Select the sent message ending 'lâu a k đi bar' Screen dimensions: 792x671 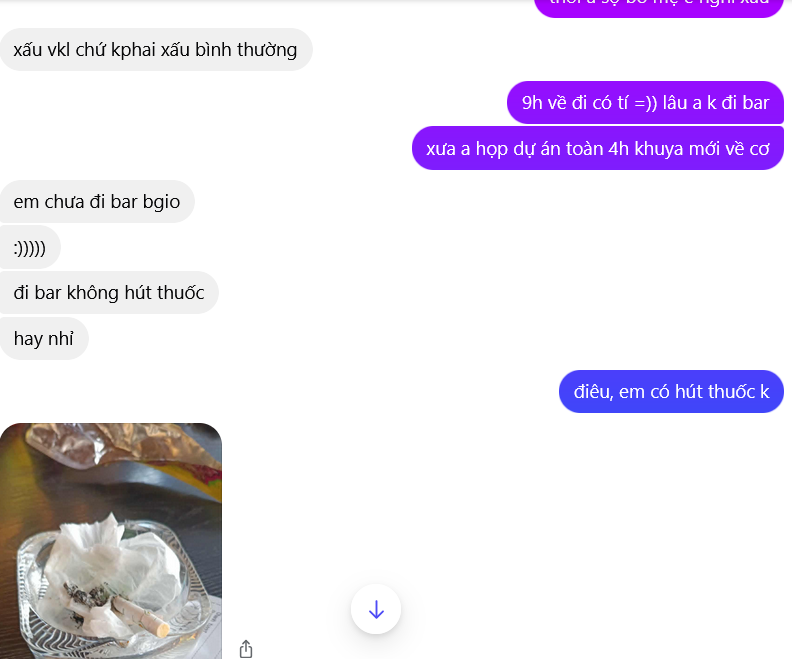tap(645, 102)
